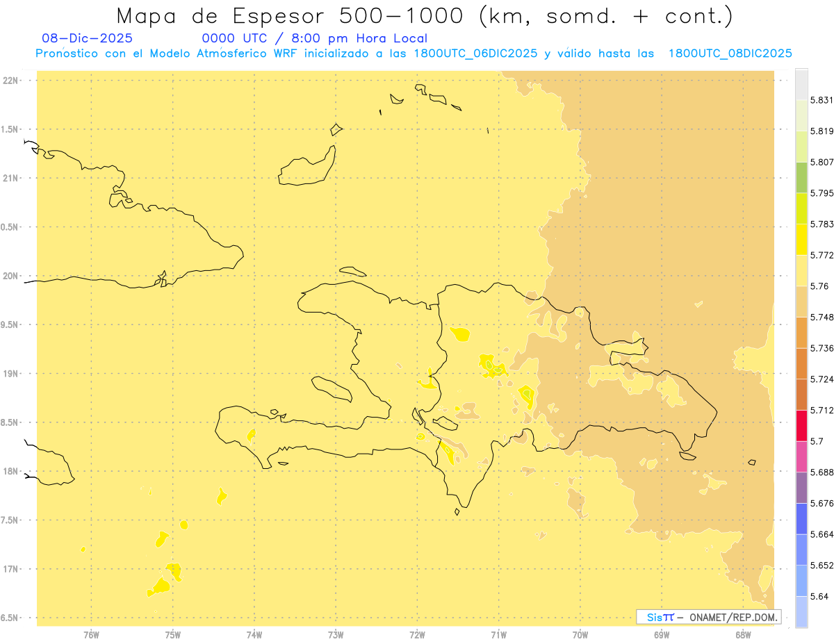834x644 pixels.
Task: Click the pale yellow segment between 5.76 and 5.772
Action: (801, 270)
